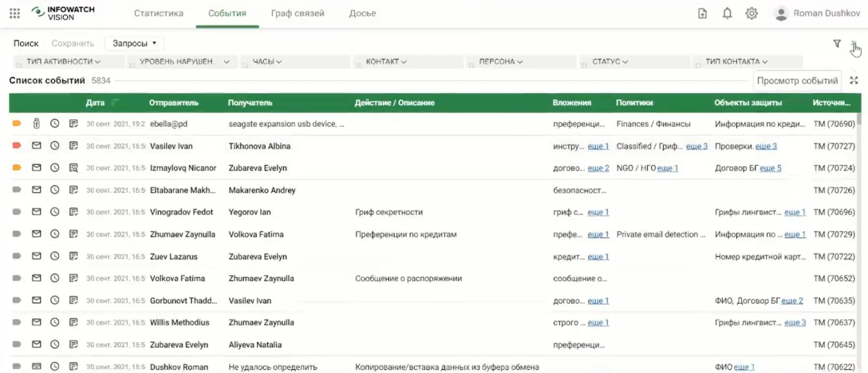
Task: Open the Запросы dropdown
Action: 134,43
